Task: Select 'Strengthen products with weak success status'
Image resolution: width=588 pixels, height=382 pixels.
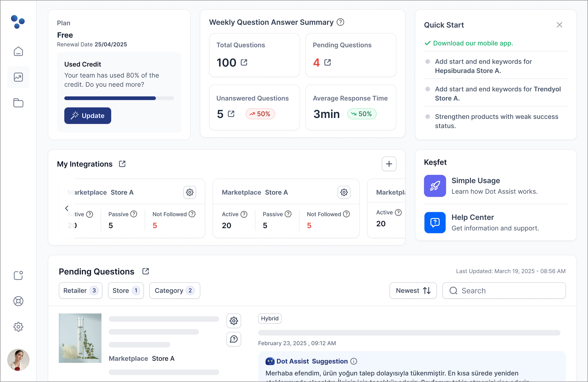Action: [x=496, y=121]
